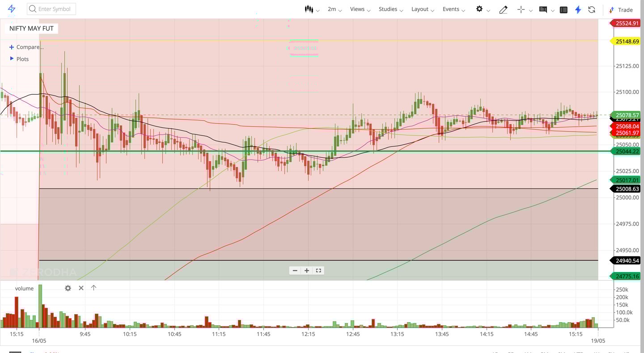Toggle the crosshair tool

[521, 9]
